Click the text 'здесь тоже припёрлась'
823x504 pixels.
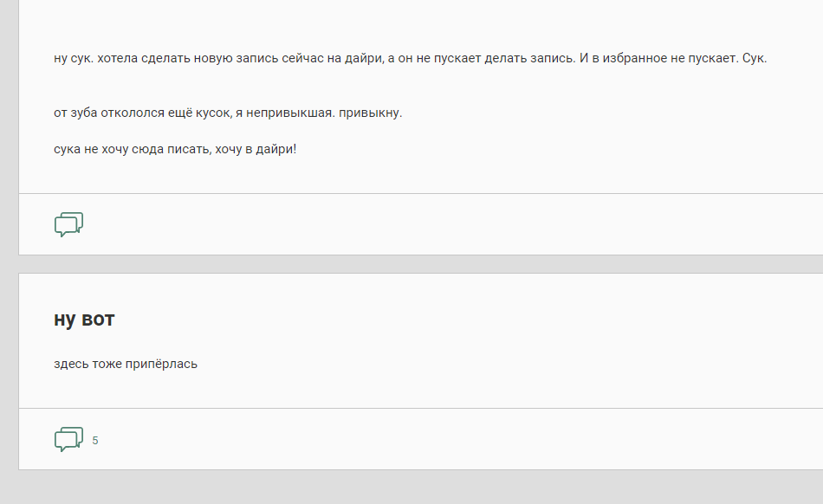point(126,364)
